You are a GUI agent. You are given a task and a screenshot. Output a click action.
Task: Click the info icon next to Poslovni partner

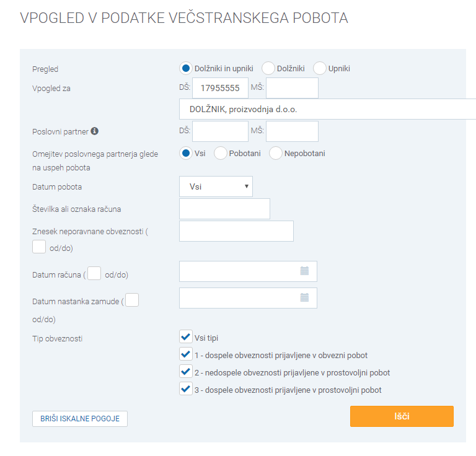click(94, 131)
